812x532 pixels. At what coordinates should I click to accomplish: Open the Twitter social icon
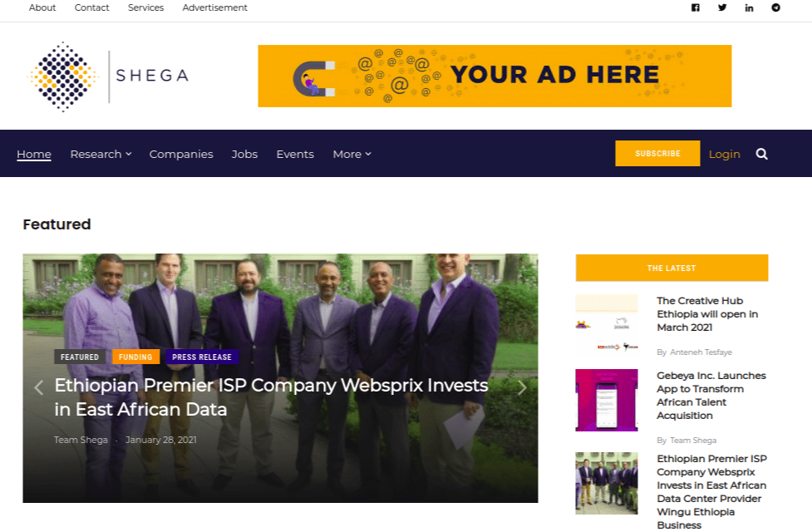pos(722,7)
